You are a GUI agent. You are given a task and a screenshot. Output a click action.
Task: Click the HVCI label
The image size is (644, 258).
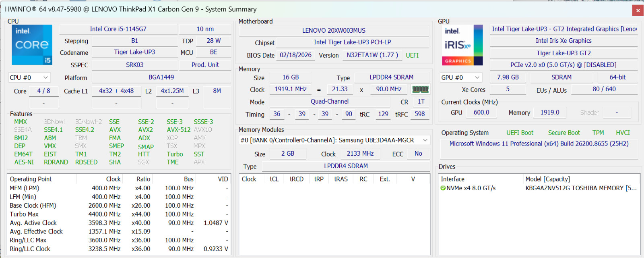click(x=623, y=133)
